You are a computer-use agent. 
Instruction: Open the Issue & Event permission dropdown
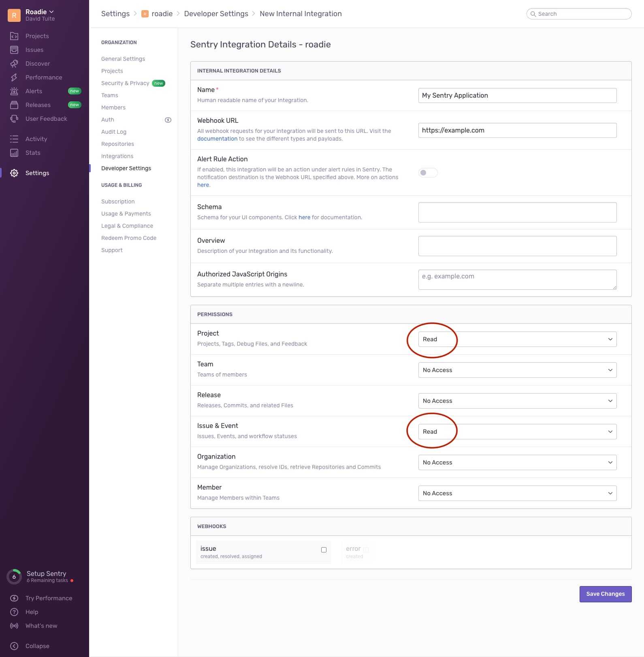tap(517, 432)
